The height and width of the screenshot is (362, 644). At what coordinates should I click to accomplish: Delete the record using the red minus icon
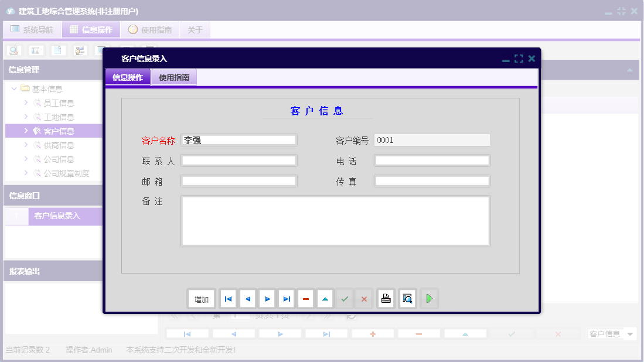pos(305,298)
